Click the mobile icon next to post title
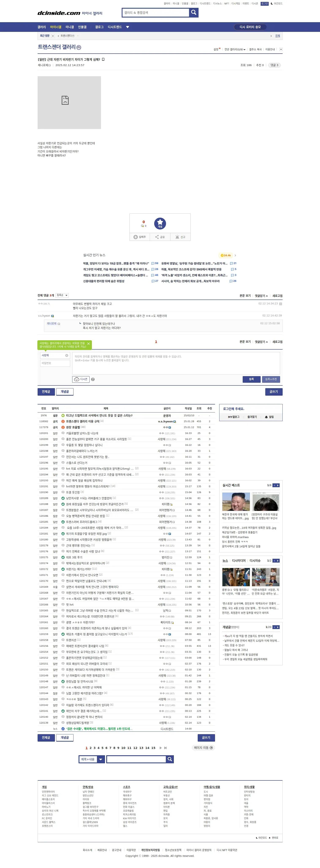This screenshot has width=320, height=868. 103,59
